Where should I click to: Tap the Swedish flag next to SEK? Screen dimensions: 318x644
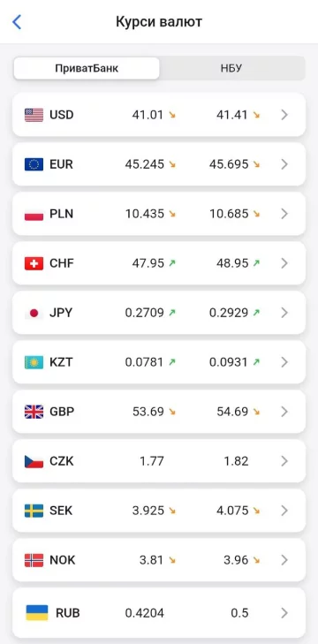click(x=34, y=511)
